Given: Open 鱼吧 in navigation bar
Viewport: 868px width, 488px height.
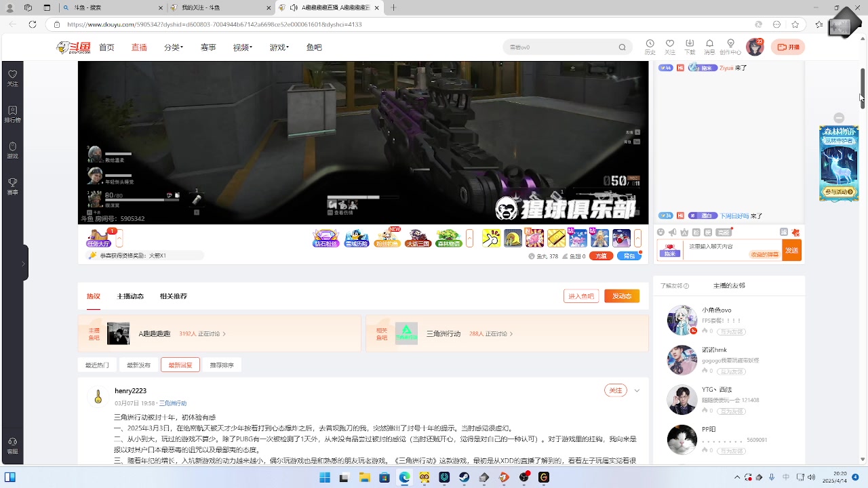Looking at the screenshot, I should click(x=314, y=47).
